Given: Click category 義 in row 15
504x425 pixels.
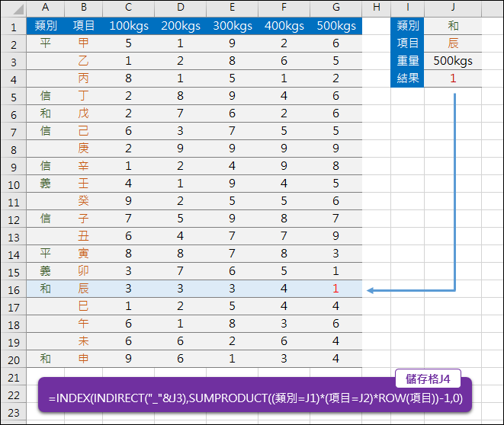Looking at the screenshot, I should (x=45, y=271).
